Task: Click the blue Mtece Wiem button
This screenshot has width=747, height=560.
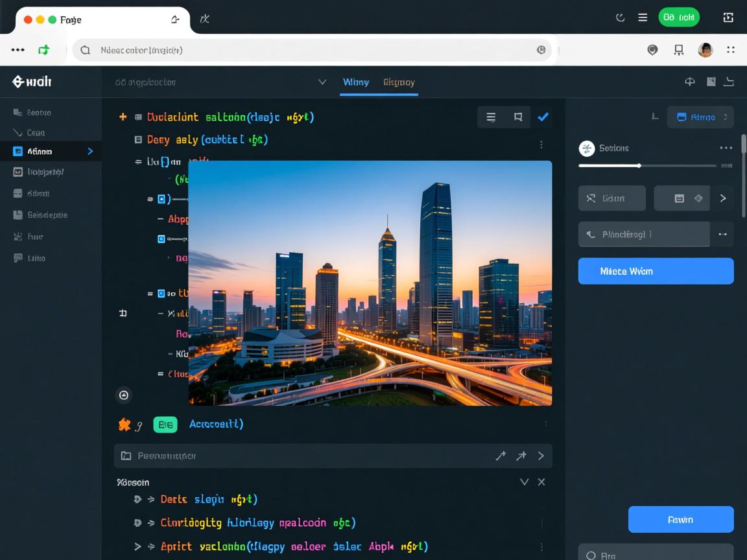Action: coord(656,271)
